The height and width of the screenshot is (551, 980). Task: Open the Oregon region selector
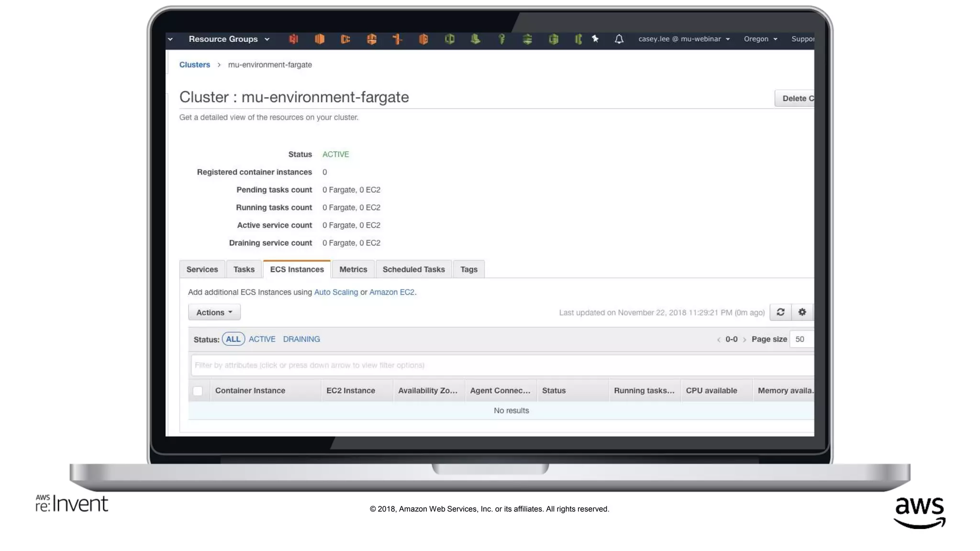pyautogui.click(x=760, y=39)
